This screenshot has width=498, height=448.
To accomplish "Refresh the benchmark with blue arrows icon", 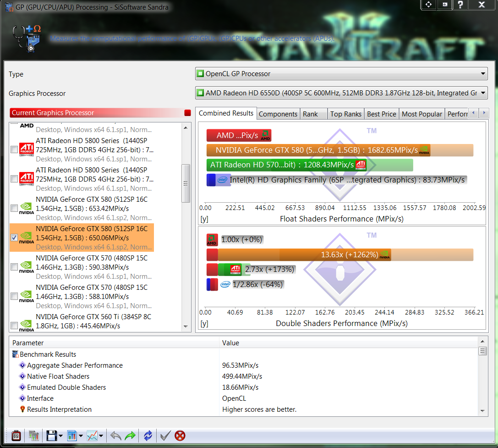I will point(148,435).
